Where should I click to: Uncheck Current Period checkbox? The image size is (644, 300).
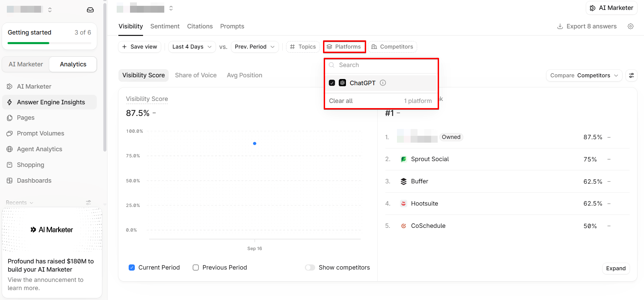(132, 268)
